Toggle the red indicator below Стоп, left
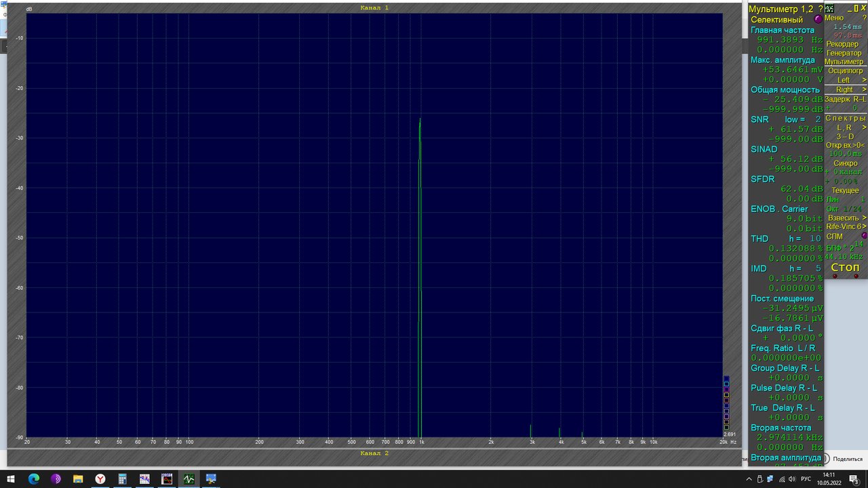This screenshot has width=868, height=488. coord(835,277)
